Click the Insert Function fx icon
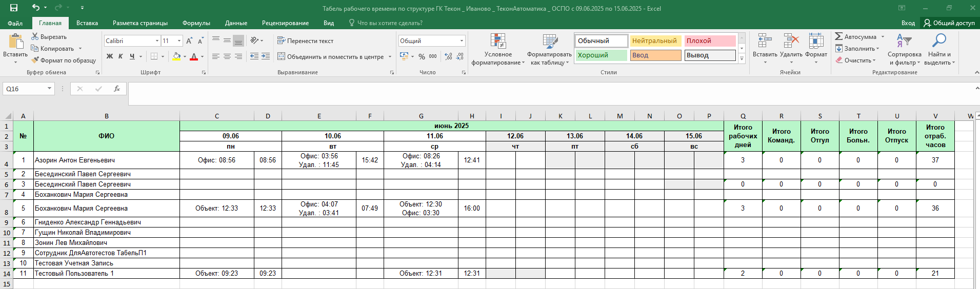The height and width of the screenshot is (289, 980). pos(117,89)
